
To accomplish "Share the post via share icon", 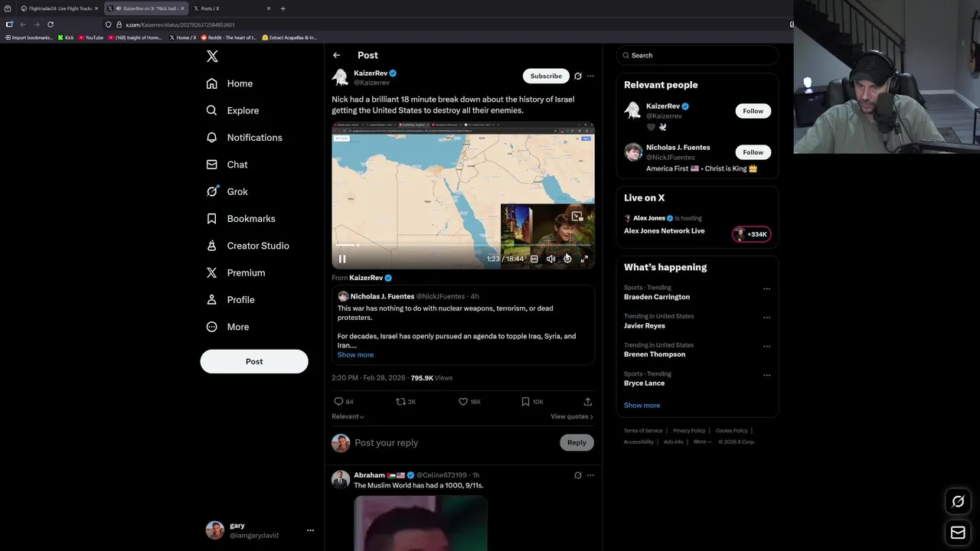I will pyautogui.click(x=587, y=402).
